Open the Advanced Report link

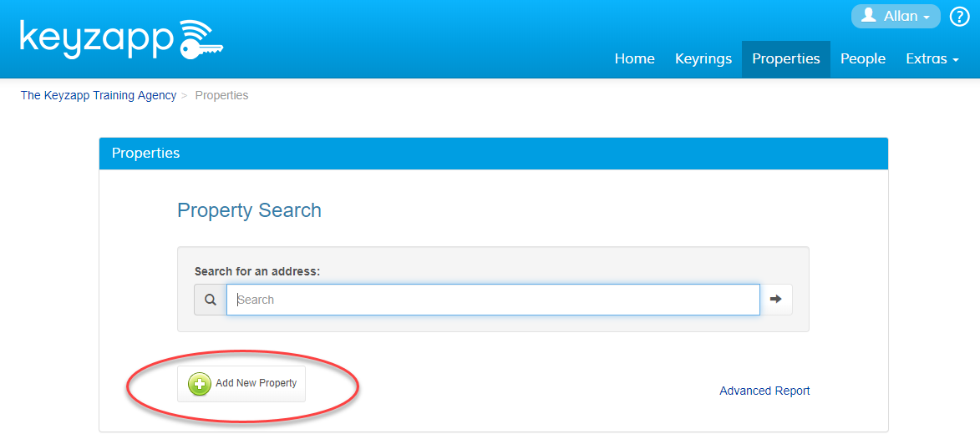click(x=764, y=391)
